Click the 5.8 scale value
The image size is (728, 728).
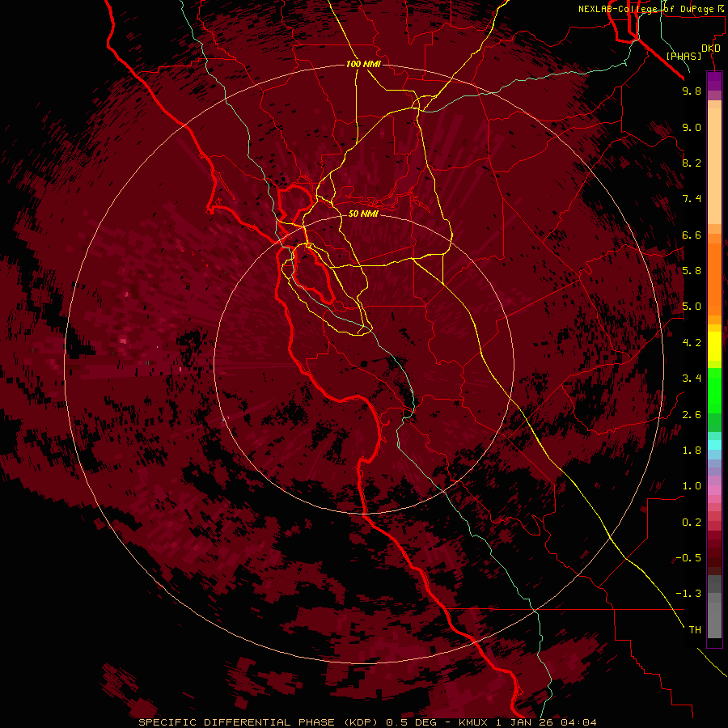(x=692, y=270)
